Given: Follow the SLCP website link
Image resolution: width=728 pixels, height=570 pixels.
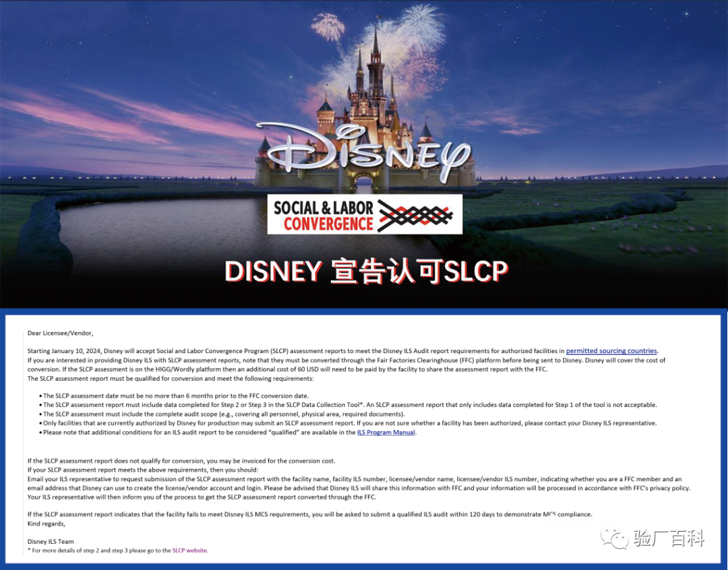Looking at the screenshot, I should point(190,550).
